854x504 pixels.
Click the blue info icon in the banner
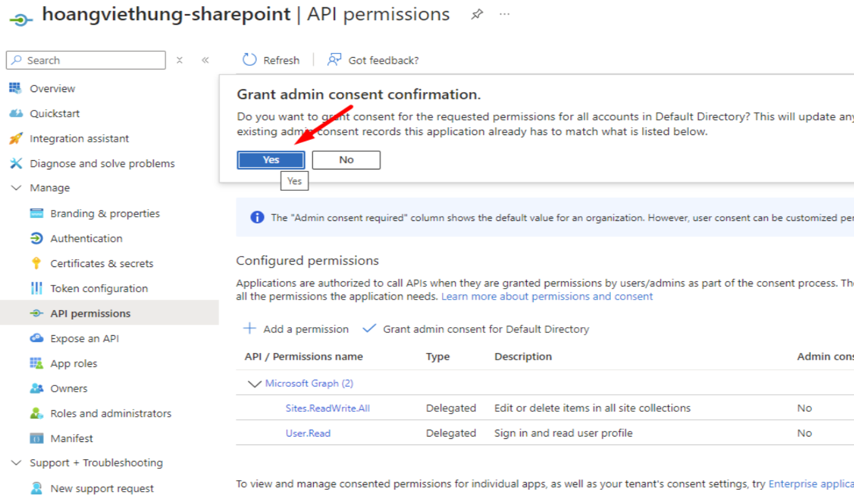click(x=257, y=217)
